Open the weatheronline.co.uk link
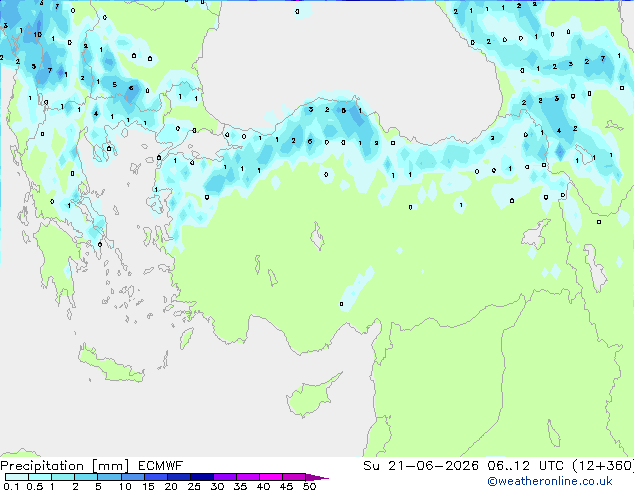Viewport: 634px width, 490px height. 550,481
